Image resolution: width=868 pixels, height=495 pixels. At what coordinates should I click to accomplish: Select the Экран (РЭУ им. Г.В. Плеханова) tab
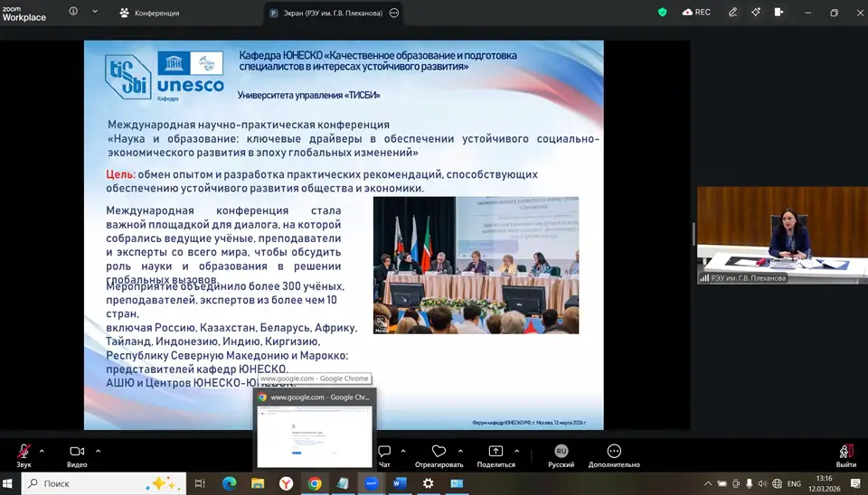click(325, 13)
